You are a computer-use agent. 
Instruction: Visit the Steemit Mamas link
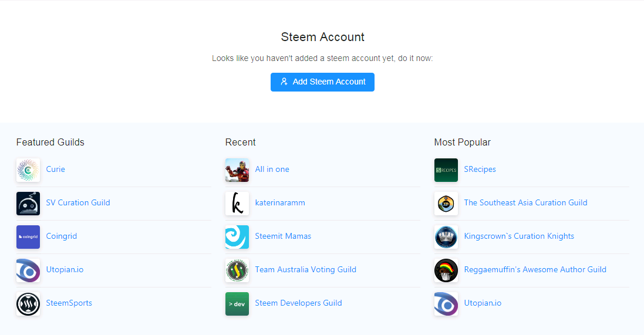click(283, 236)
